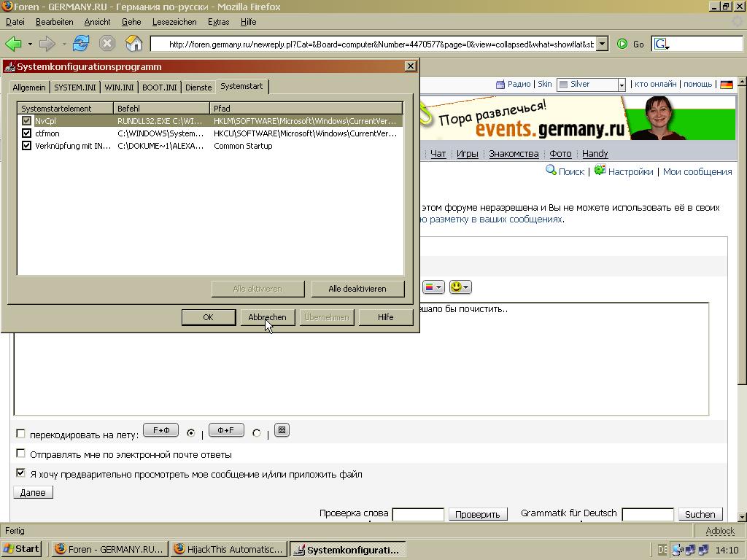Viewport: 747px width, 560px height.
Task: Enable перекодировать на лету checkbox
Action: [x=20, y=433]
